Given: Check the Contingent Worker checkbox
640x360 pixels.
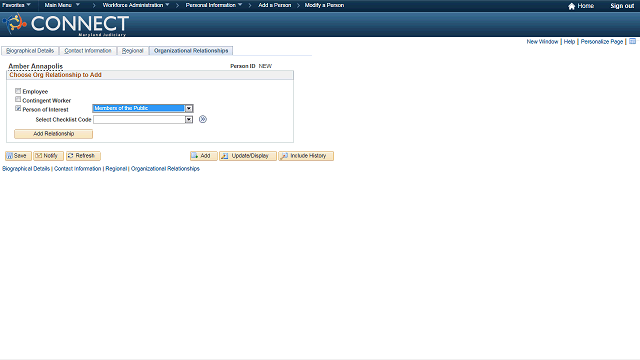Looking at the screenshot, I should click(18, 100).
